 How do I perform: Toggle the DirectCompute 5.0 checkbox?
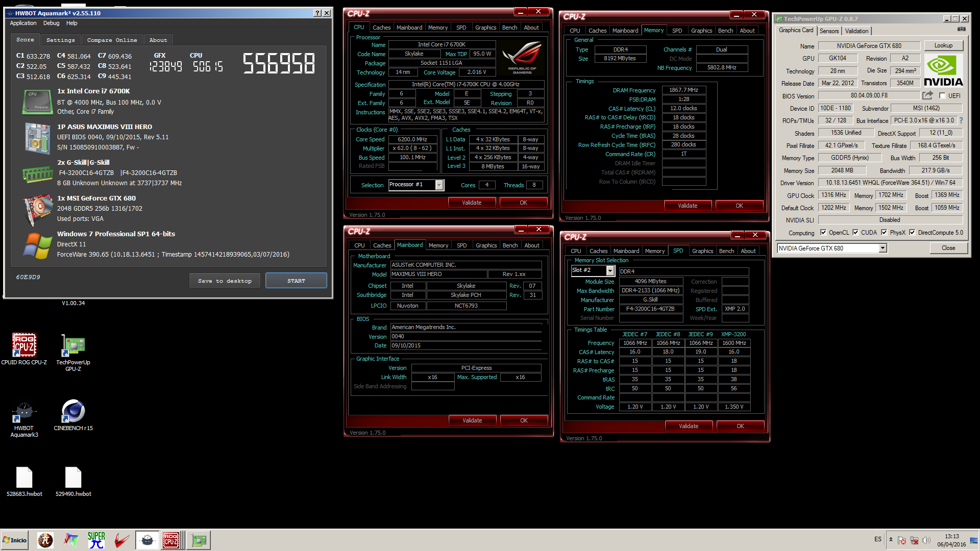pos(912,232)
